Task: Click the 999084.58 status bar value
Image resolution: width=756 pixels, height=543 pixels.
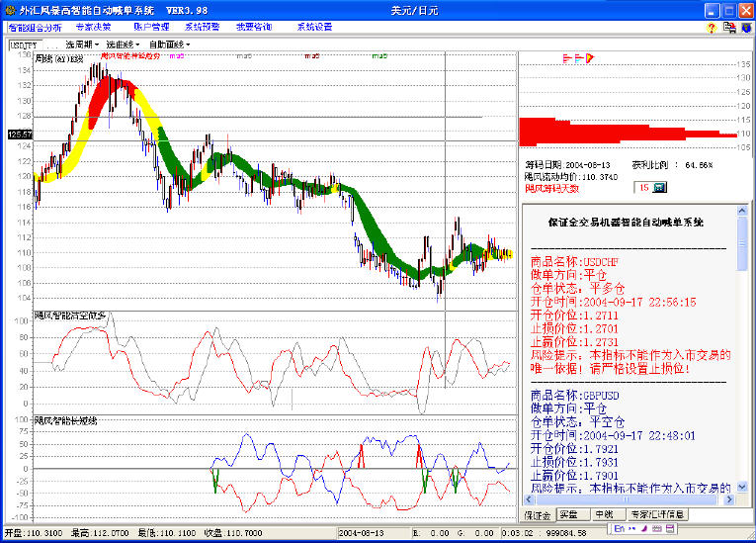Action: (566, 533)
